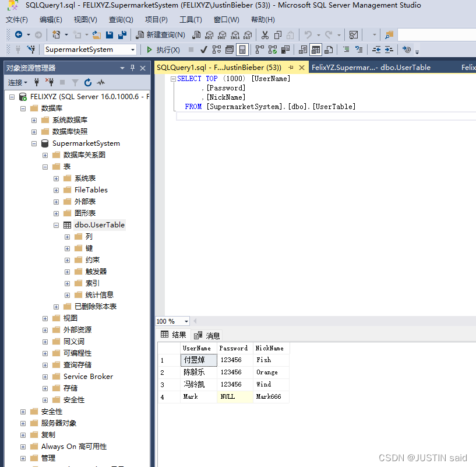Image resolution: width=476 pixels, height=467 pixels.
Task: Undo the last action
Action: click(x=308, y=35)
